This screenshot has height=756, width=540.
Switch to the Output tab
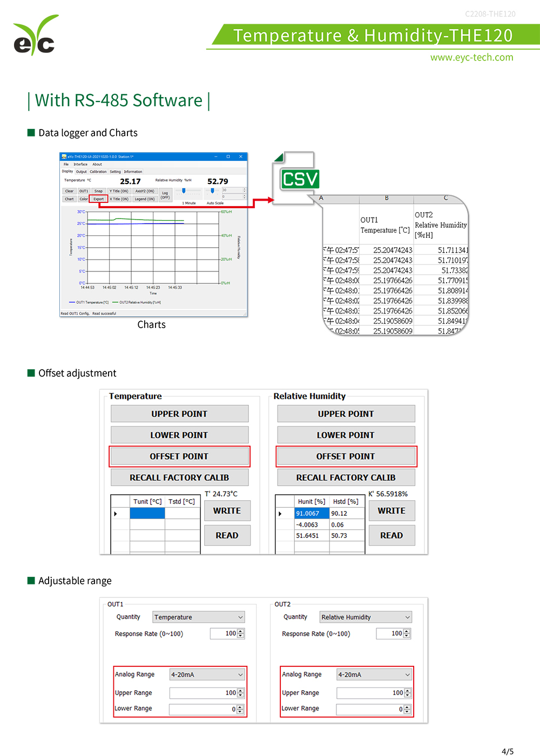(x=82, y=172)
